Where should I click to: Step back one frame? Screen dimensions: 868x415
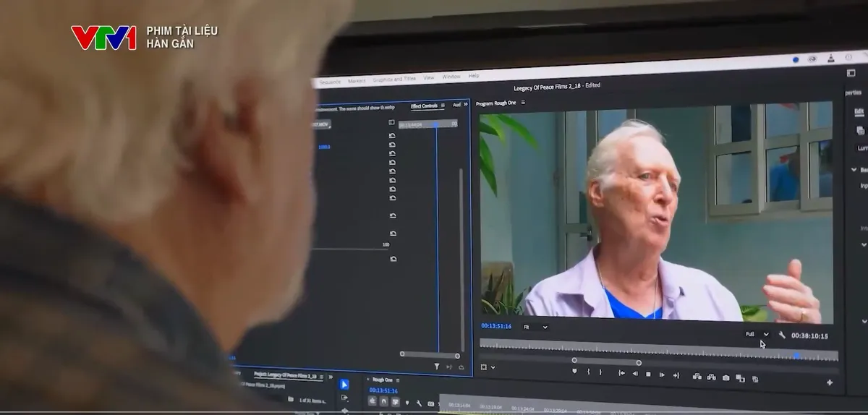pyautogui.click(x=635, y=374)
